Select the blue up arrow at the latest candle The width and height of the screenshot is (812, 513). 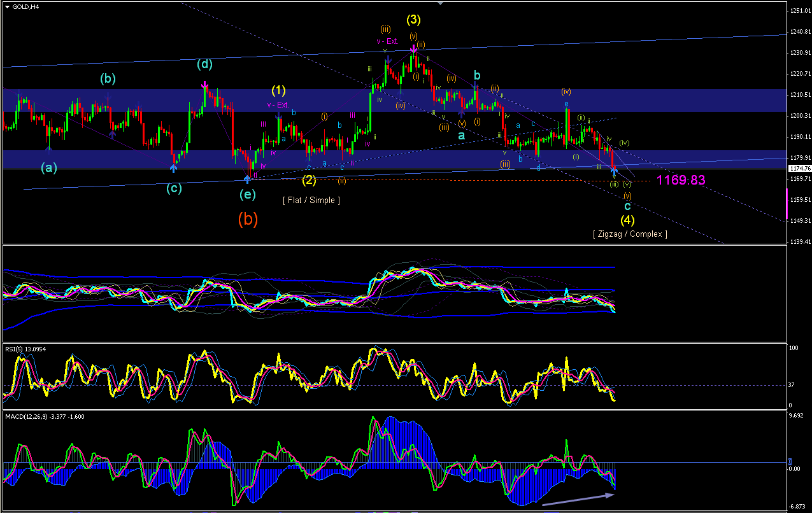614,171
